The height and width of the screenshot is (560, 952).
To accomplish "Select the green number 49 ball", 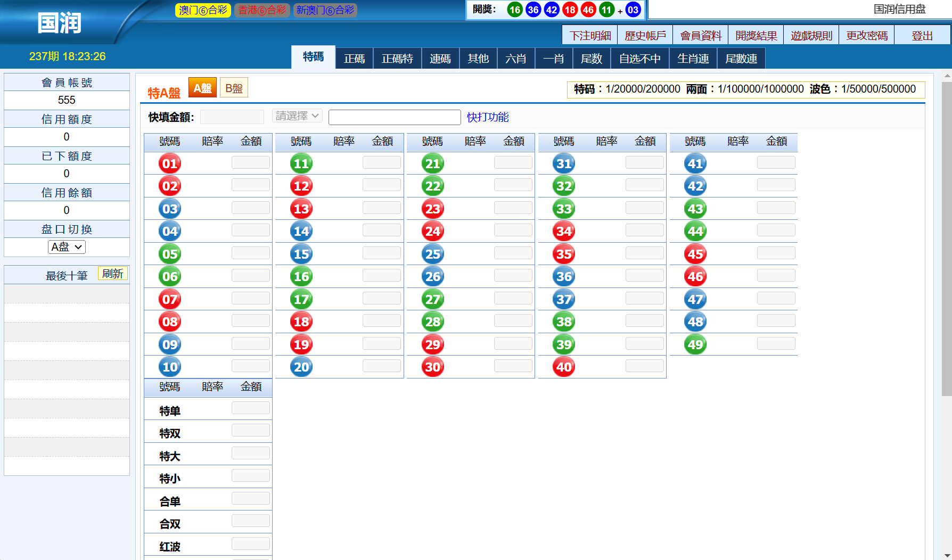I will coord(695,344).
